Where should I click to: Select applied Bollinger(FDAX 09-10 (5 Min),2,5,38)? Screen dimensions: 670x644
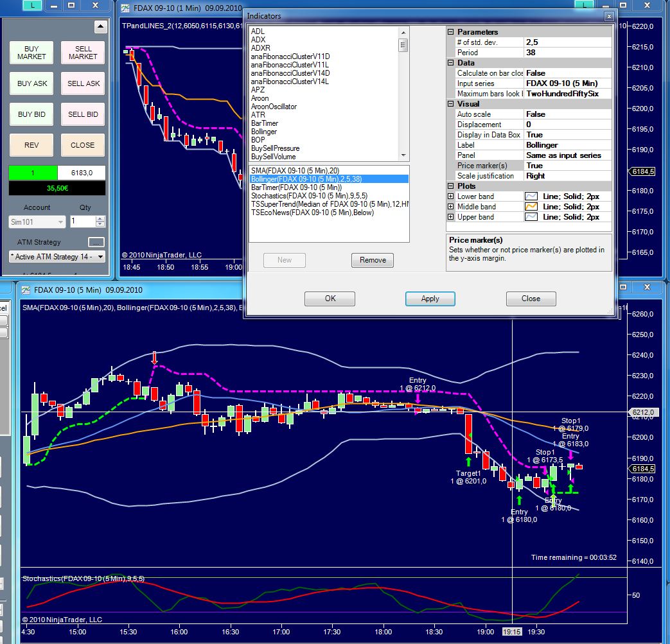point(329,179)
